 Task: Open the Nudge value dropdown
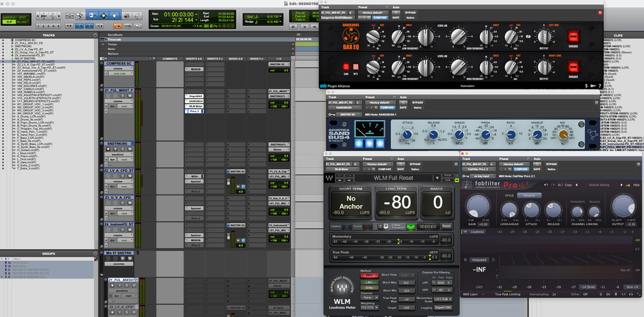[x=280, y=21]
